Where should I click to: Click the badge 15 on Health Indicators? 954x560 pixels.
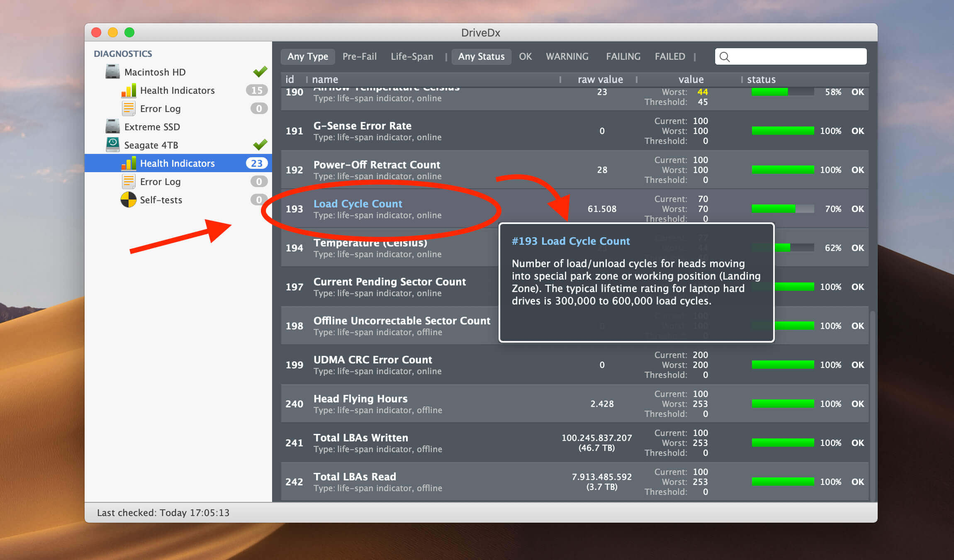[257, 90]
